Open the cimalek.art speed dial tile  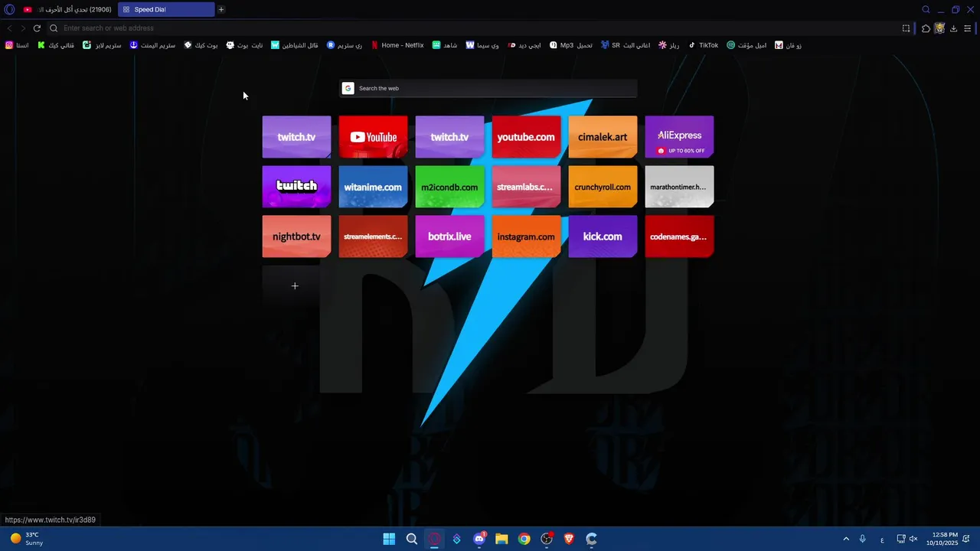603,137
